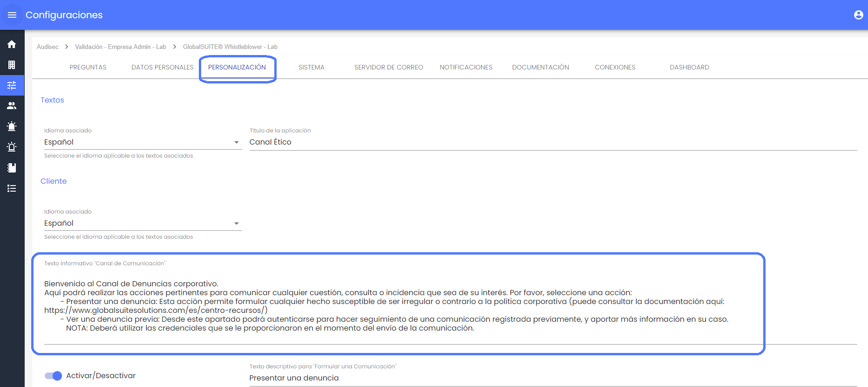The width and height of the screenshot is (868, 387).
Task: Switch to the SISTEMA tab
Action: 311,68
